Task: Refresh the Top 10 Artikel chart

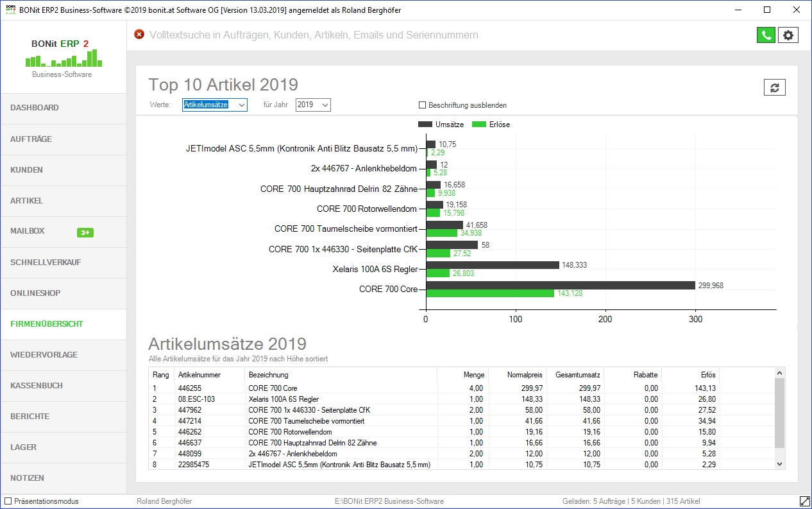Action: (775, 88)
